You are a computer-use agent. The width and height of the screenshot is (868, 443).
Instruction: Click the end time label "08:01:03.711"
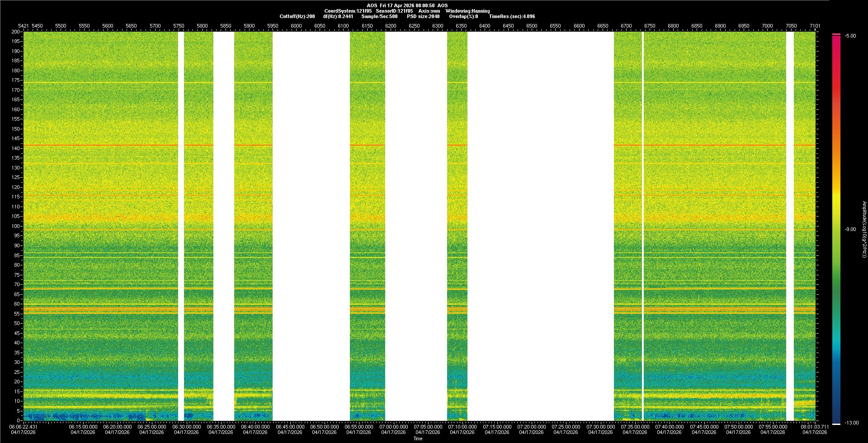[x=815, y=426]
